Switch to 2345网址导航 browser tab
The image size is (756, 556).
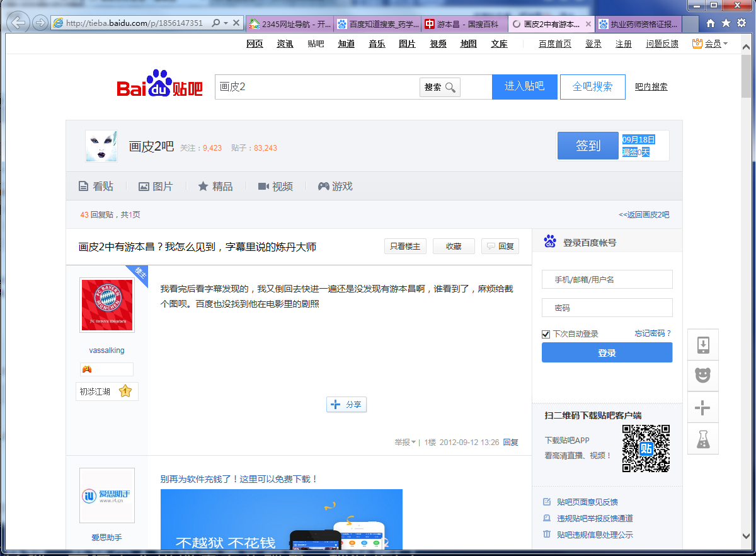[x=290, y=24]
